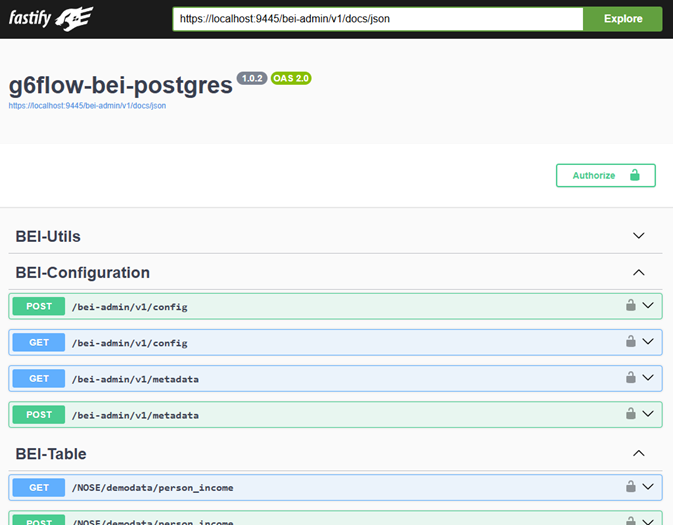Click GET badge for /bei-admin/v1/metadata
This screenshot has width=673, height=525.
[x=39, y=378]
